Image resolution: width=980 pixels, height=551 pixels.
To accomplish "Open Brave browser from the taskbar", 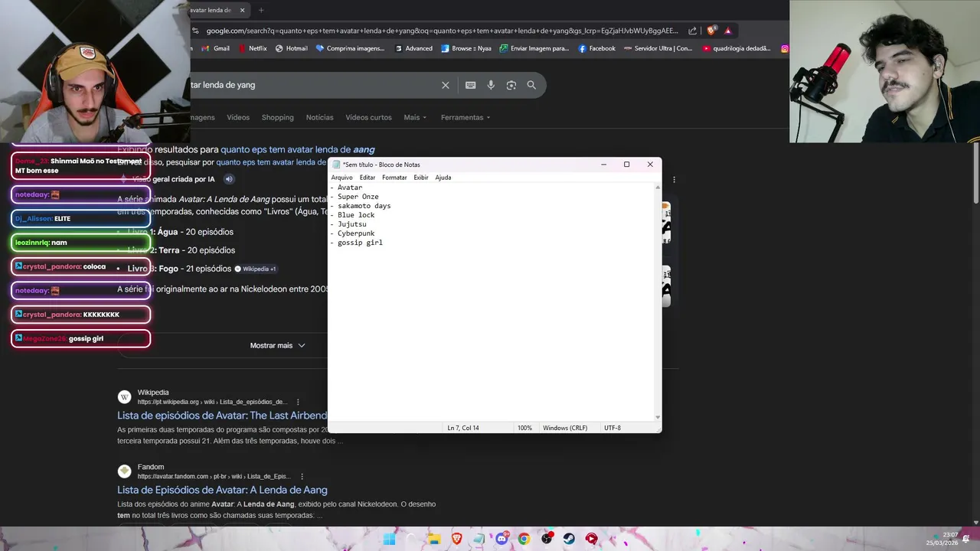I will click(457, 539).
